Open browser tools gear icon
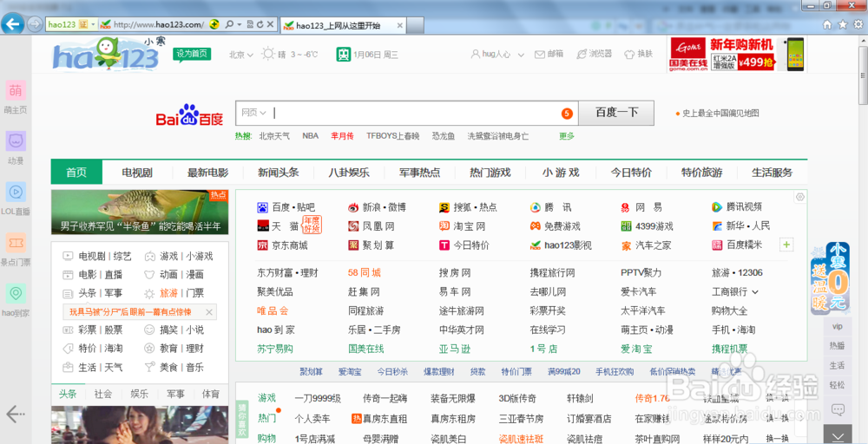The image size is (868, 444). pyautogui.click(x=858, y=24)
